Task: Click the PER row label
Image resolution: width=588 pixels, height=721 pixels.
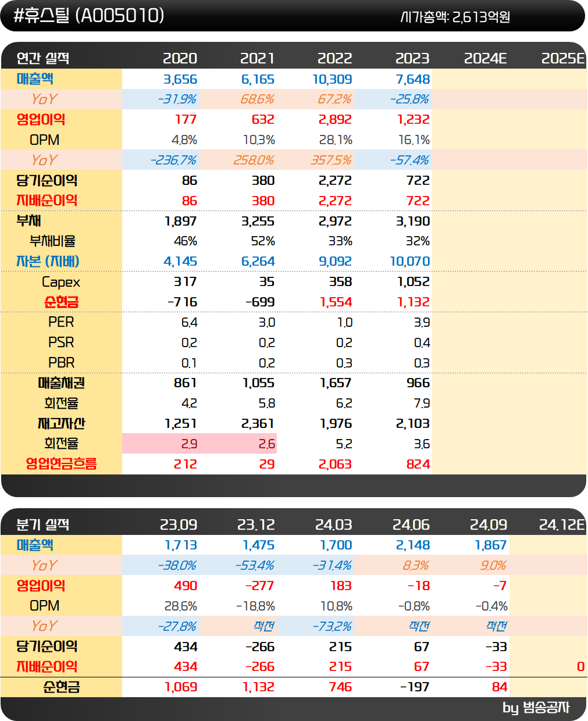Action: [x=61, y=322]
